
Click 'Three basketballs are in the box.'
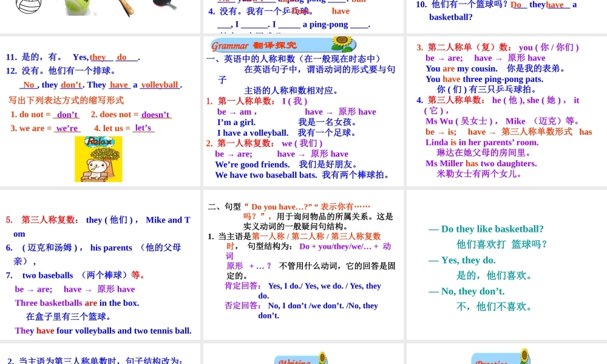click(x=77, y=303)
